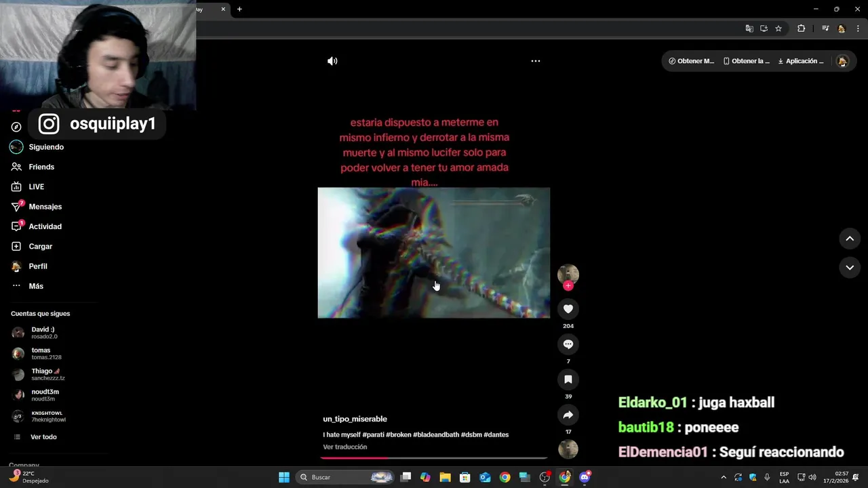
Task: Open Discord from taskbar
Action: pyautogui.click(x=585, y=477)
